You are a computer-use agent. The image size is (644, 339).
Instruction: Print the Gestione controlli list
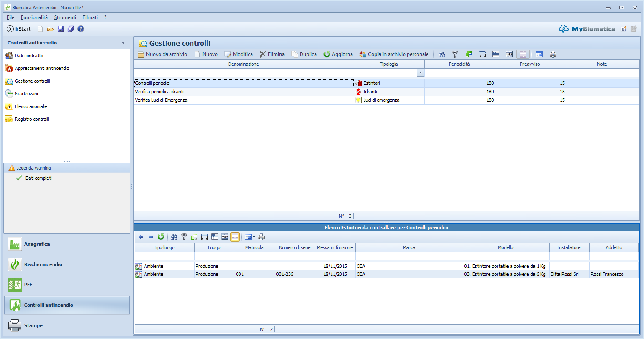pos(553,54)
